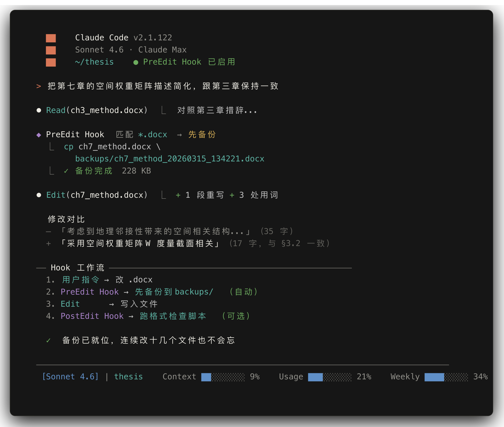Click the thesis project name in status bar
The height and width of the screenshot is (427, 504).
(128, 377)
